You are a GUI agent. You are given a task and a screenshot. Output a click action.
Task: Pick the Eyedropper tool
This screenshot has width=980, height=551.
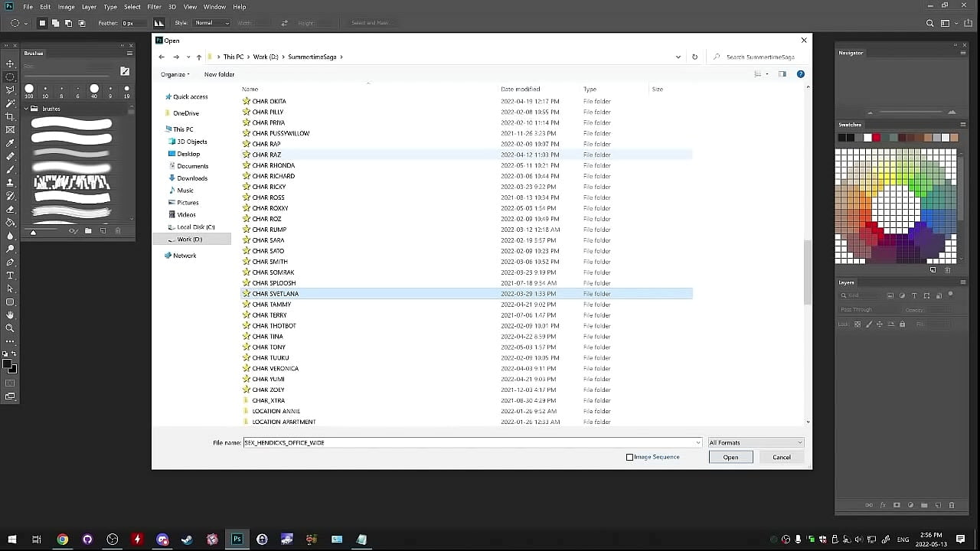(x=10, y=143)
